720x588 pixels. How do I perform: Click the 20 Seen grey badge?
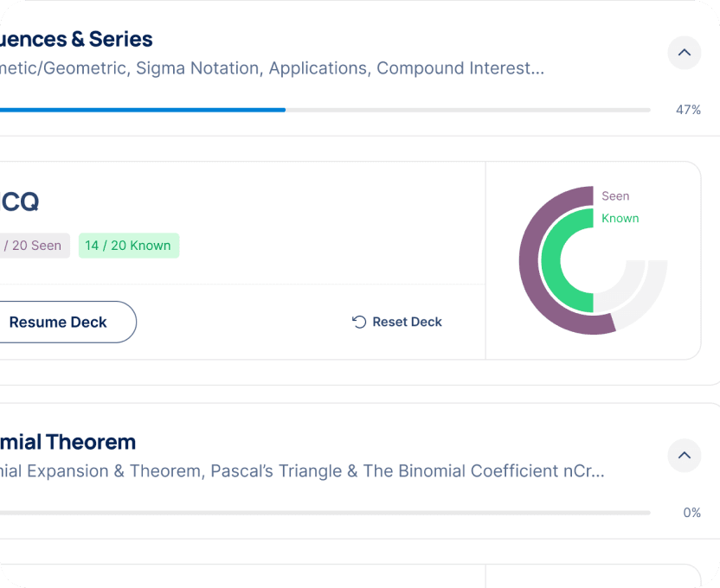click(x=33, y=246)
